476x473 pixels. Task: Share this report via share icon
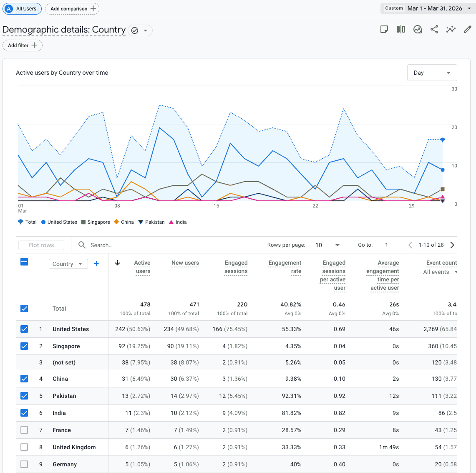434,29
